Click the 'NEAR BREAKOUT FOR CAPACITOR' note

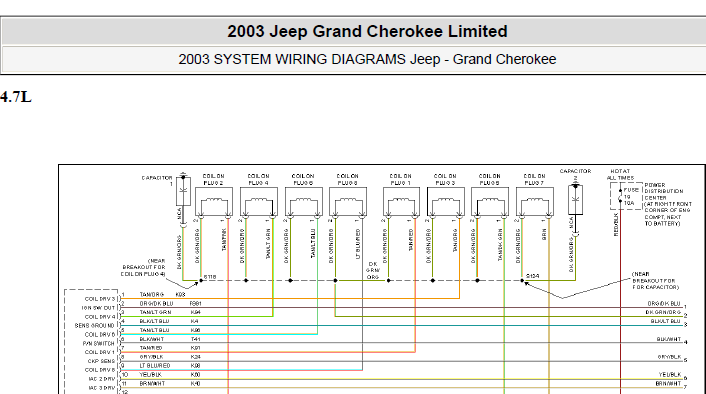(x=655, y=281)
